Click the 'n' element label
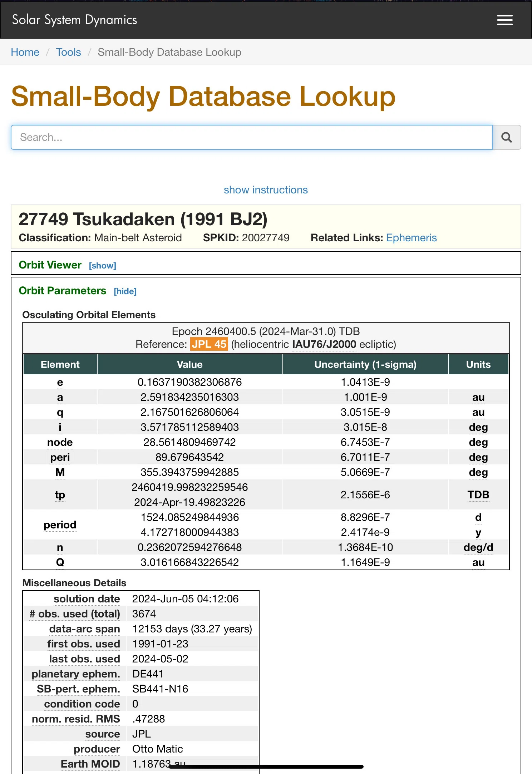Image resolution: width=532 pixels, height=774 pixels. tap(60, 547)
